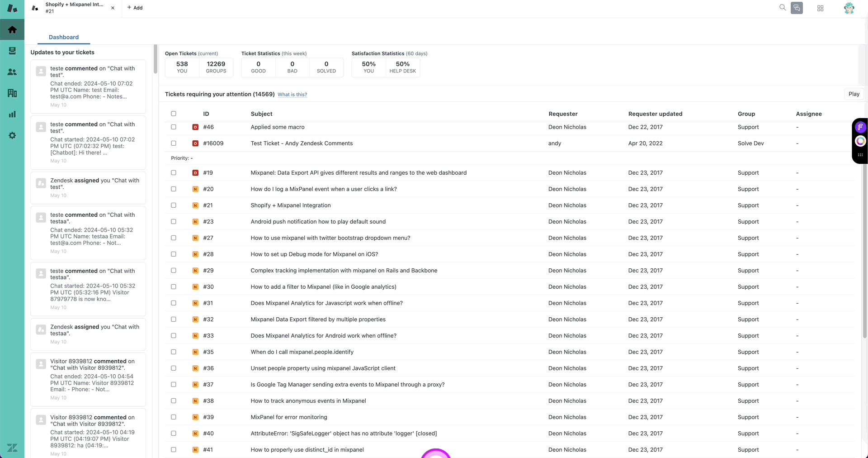Click the open status badge for ticket #16009

195,143
